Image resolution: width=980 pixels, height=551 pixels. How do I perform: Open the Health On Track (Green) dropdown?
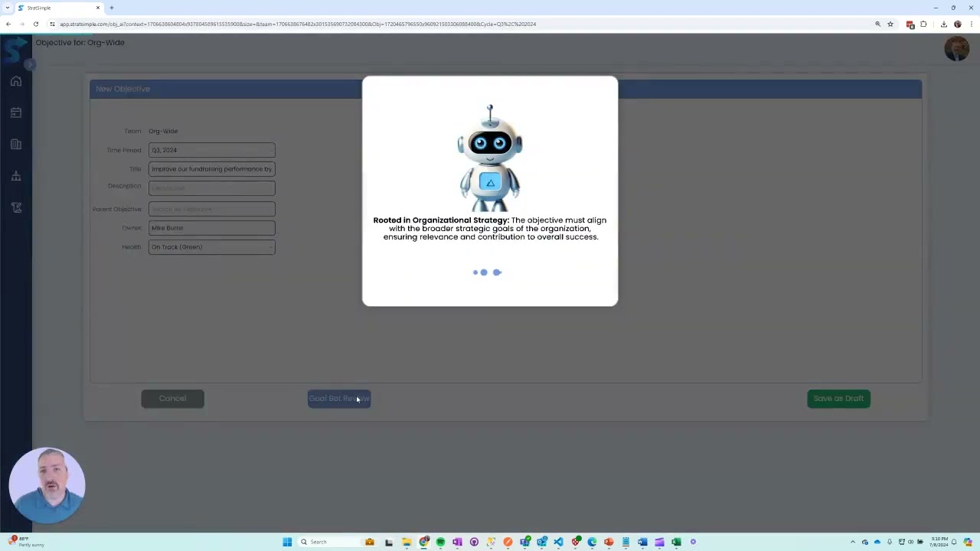point(211,246)
